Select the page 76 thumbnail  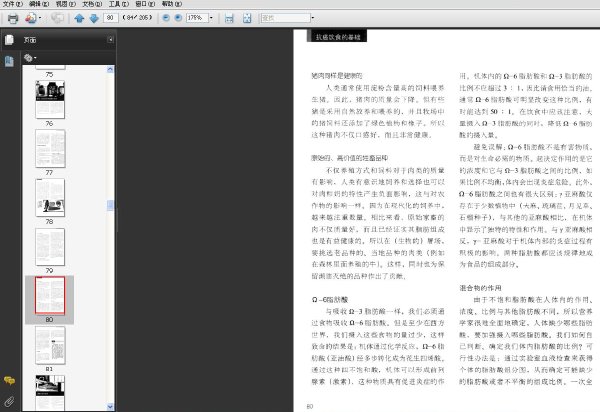(x=50, y=99)
